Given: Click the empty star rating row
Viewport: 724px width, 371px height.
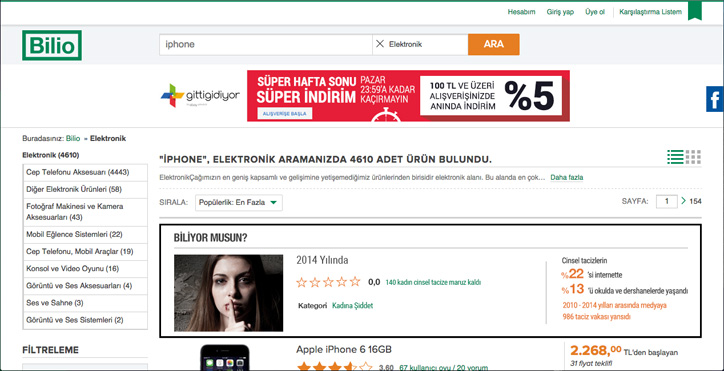Looking at the screenshot, I should 328,282.
